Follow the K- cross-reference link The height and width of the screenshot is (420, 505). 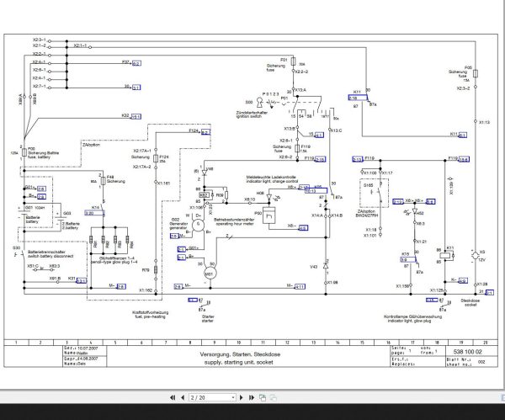(x=463, y=280)
